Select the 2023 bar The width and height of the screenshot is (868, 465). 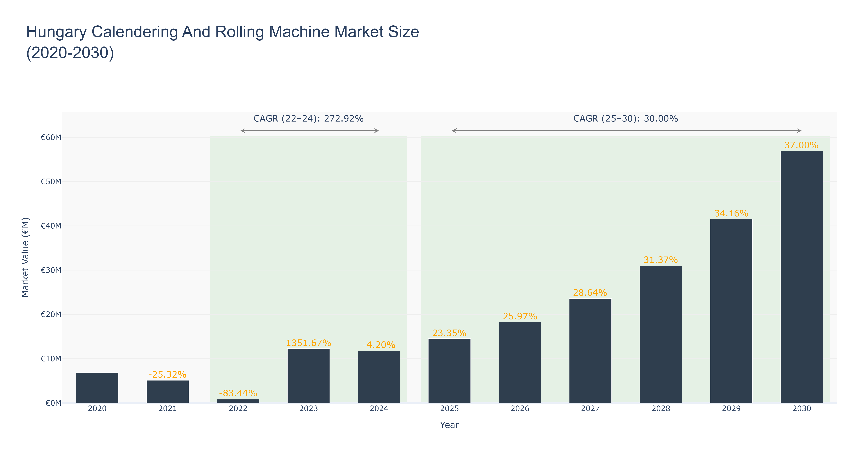pyautogui.click(x=308, y=376)
